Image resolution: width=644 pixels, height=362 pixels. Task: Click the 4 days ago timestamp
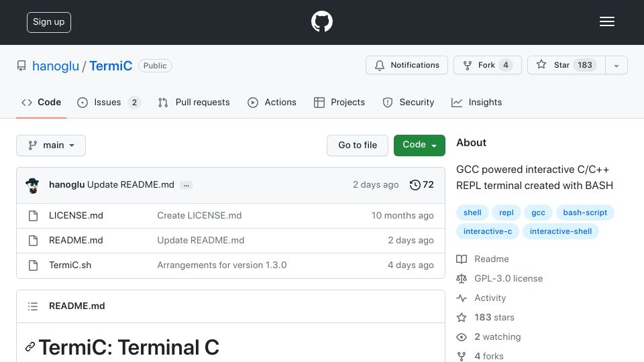coord(411,265)
